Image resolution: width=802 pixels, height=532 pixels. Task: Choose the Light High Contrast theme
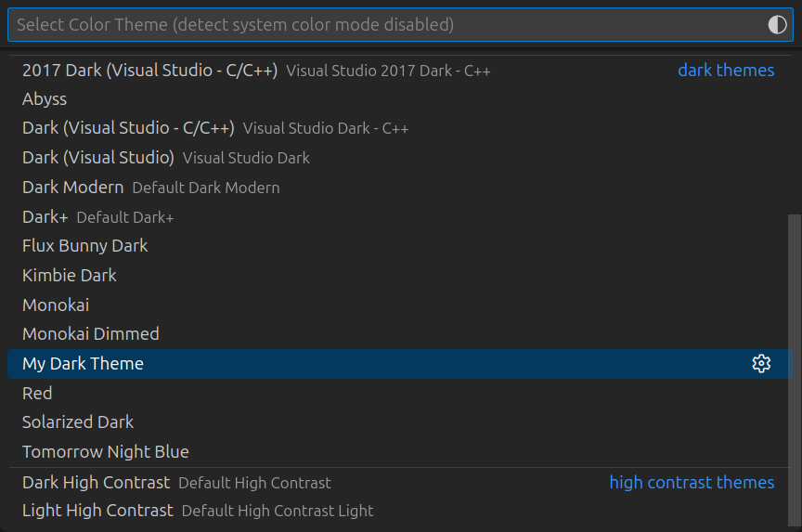(97, 511)
